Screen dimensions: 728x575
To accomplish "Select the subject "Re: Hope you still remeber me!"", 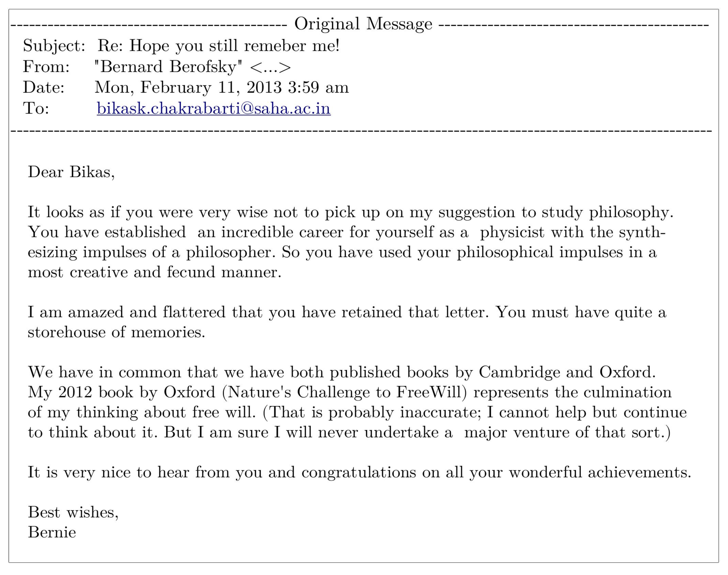I will 218,46.
